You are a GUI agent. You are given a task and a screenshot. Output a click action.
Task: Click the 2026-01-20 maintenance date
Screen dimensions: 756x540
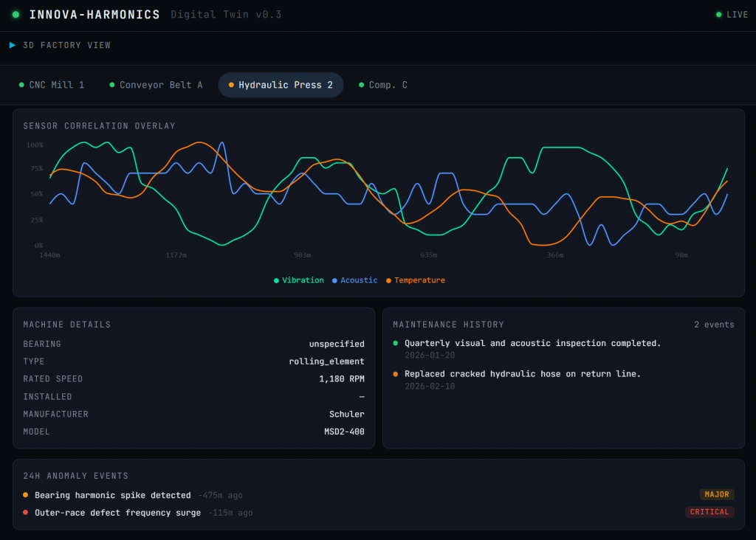tap(430, 356)
